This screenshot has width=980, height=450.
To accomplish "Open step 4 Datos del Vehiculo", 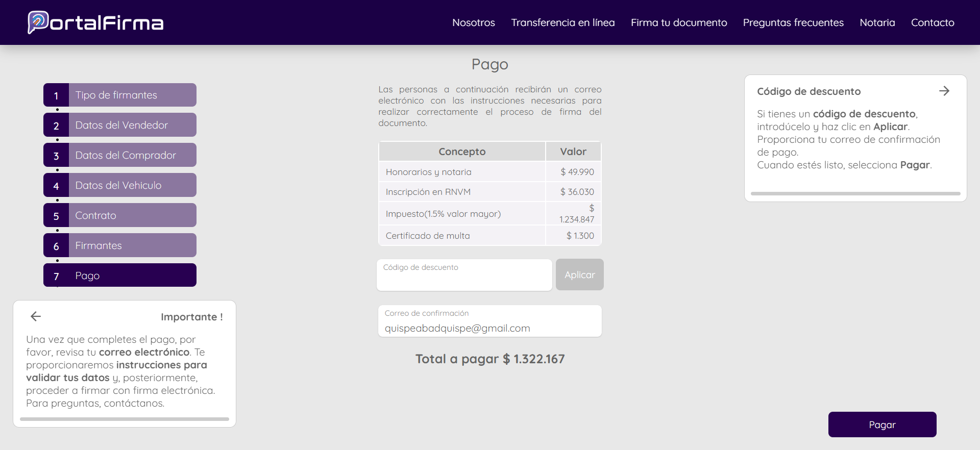I will pos(120,185).
